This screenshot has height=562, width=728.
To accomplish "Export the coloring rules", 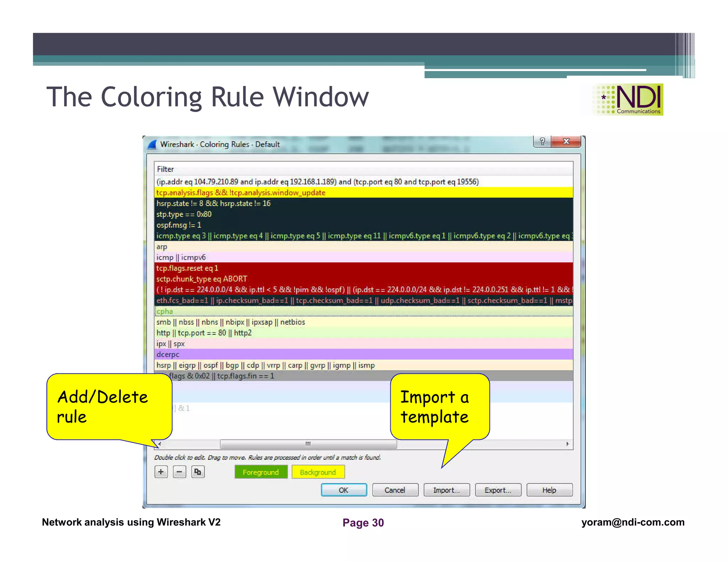I will (498, 490).
